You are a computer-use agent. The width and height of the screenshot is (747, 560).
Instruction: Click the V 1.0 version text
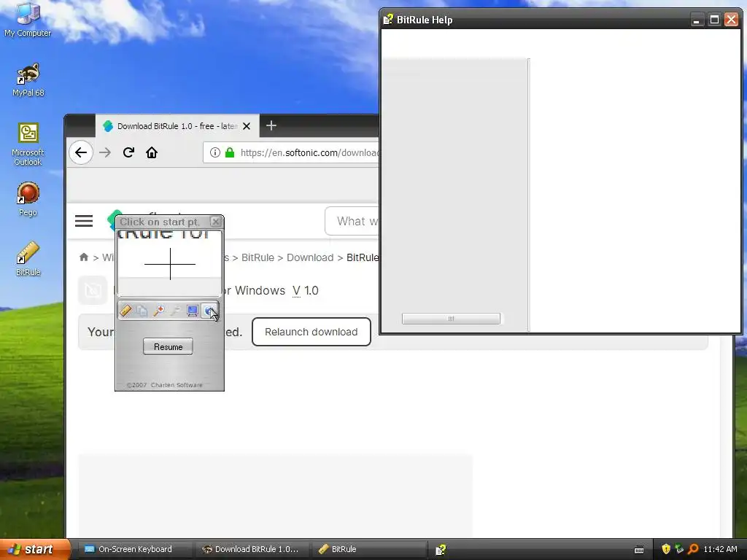pyautogui.click(x=306, y=290)
